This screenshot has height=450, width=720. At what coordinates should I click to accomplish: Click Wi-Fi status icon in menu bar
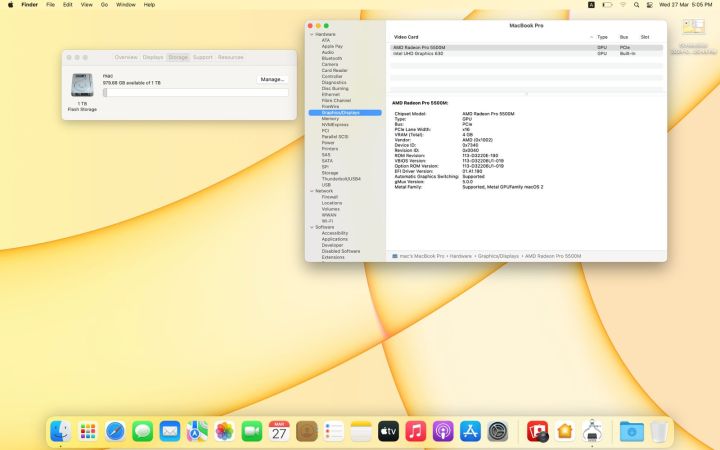[623, 5]
